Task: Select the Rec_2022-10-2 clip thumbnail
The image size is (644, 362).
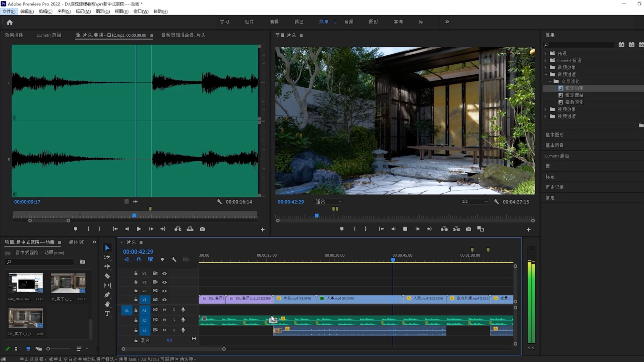Action: 26,283
